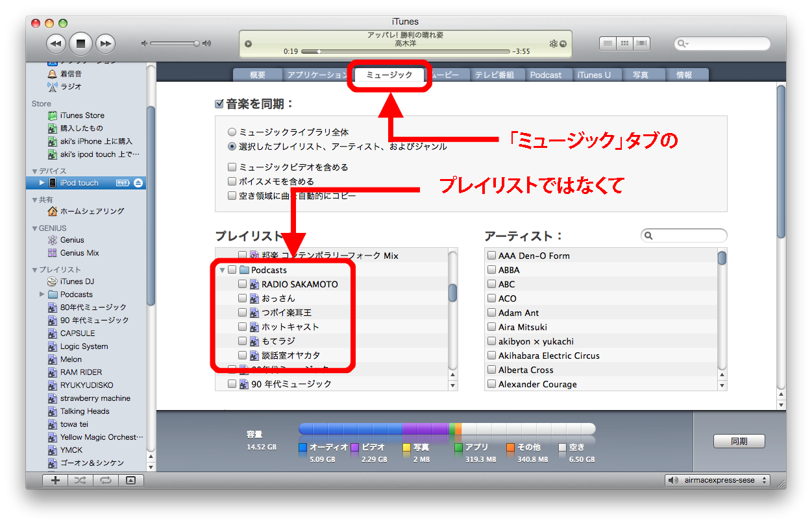Turn on shuffle
This screenshot has width=812, height=519.
click(x=80, y=481)
